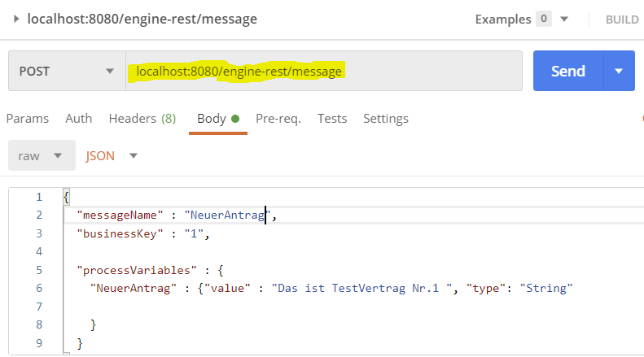Click the request title localhost:8080/engine-rest/message
This screenshot has width=644, height=357.
(142, 19)
